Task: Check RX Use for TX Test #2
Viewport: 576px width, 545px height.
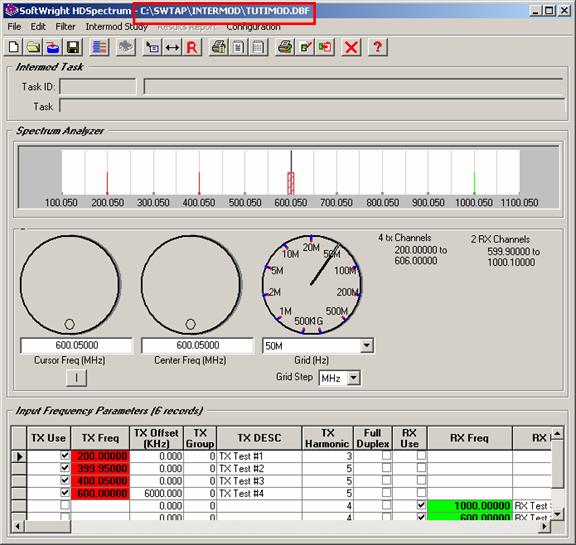Action: pyautogui.click(x=421, y=468)
